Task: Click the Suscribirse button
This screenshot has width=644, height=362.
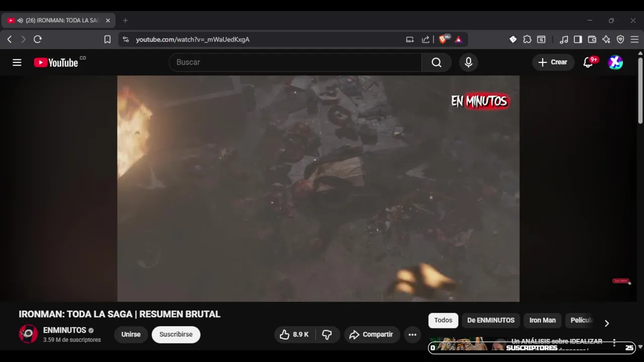Action: tap(176, 334)
